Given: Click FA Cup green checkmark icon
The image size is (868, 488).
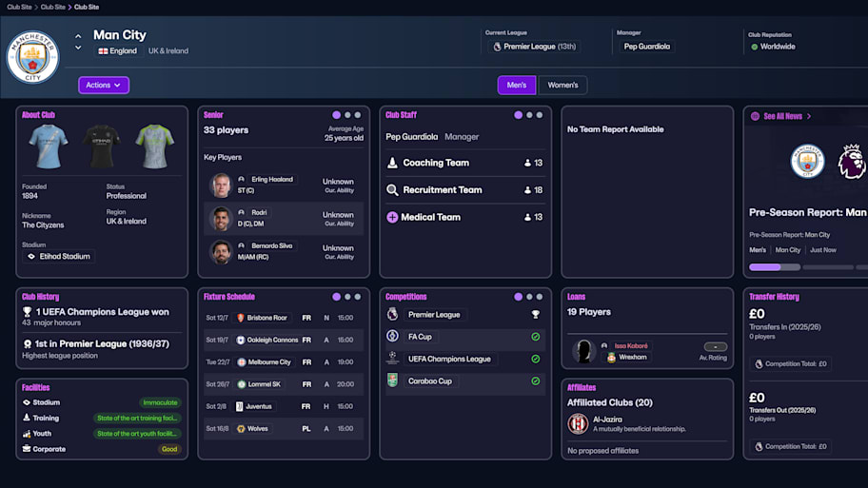Looking at the screenshot, I should (x=535, y=337).
